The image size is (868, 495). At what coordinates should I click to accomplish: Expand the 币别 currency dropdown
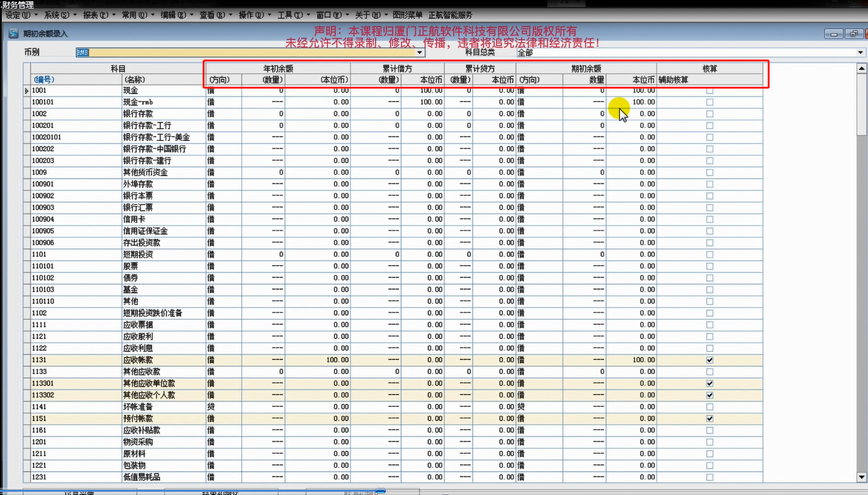pos(420,52)
